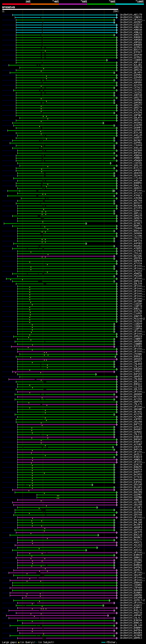Screen dimensions: 146x644
Task: Select the UniRef100_B4FDU1 label
Action: pos(131,153)
